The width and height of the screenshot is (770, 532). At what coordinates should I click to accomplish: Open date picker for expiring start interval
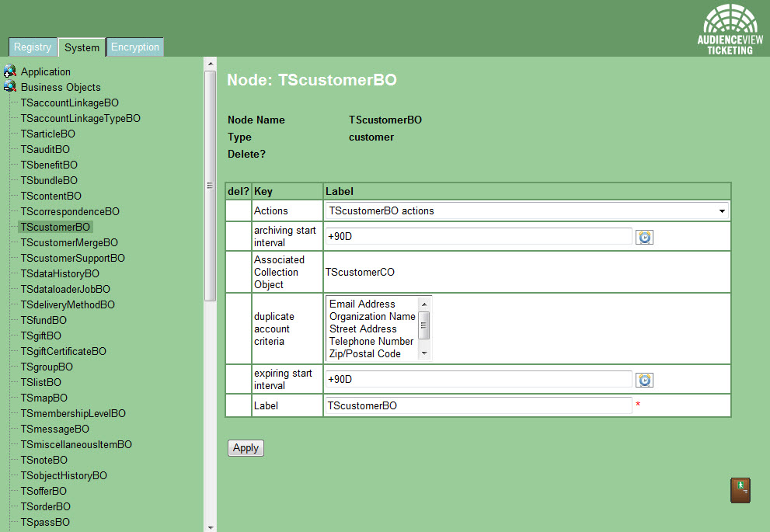[x=644, y=380]
